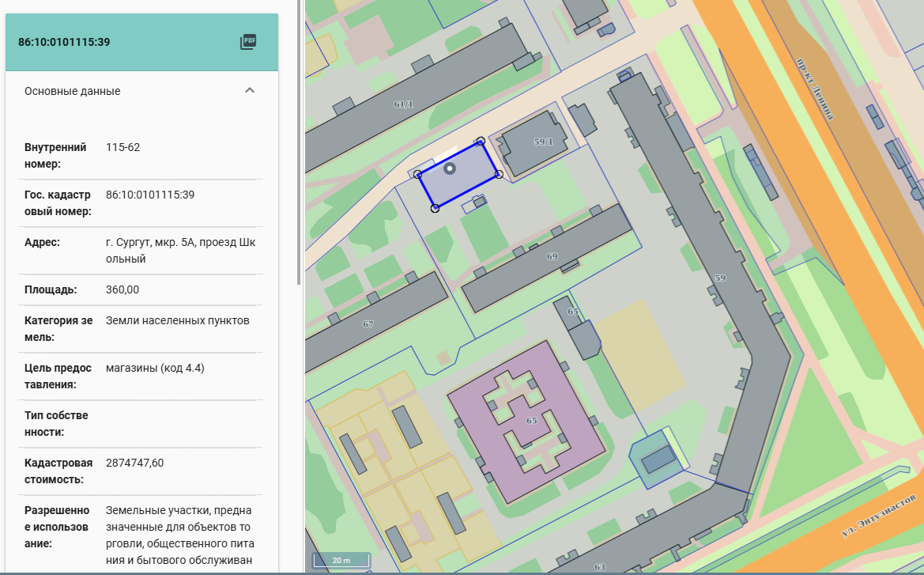924x575 pixels.
Task: Click the PDF export icon
Action: 249,42
